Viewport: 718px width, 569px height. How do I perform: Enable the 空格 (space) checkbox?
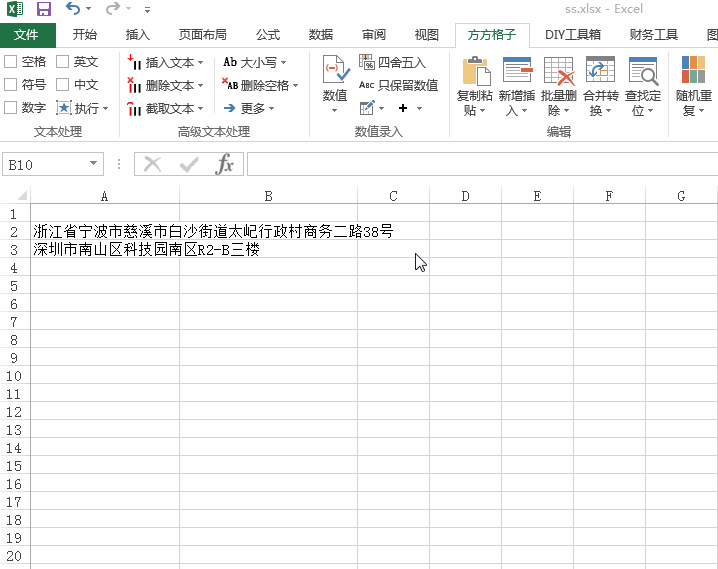tap(11, 62)
